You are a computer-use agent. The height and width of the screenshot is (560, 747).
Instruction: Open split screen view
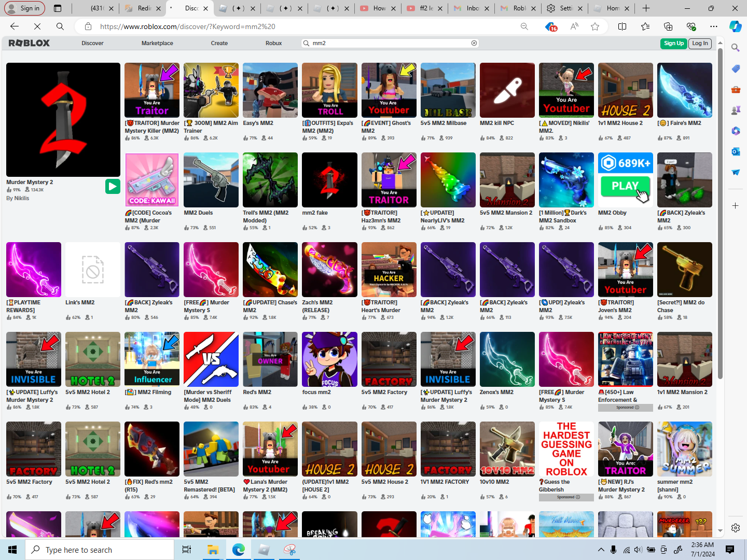622,26
